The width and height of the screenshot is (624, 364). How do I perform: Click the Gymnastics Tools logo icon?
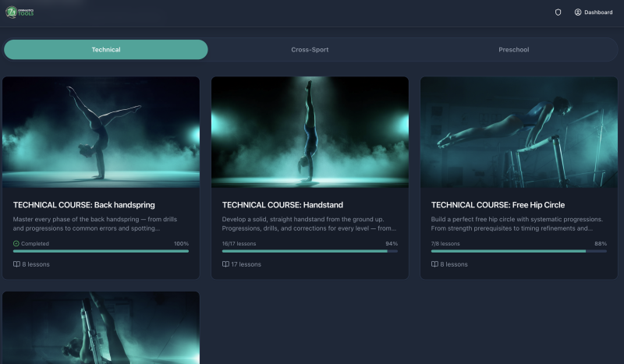(x=12, y=12)
